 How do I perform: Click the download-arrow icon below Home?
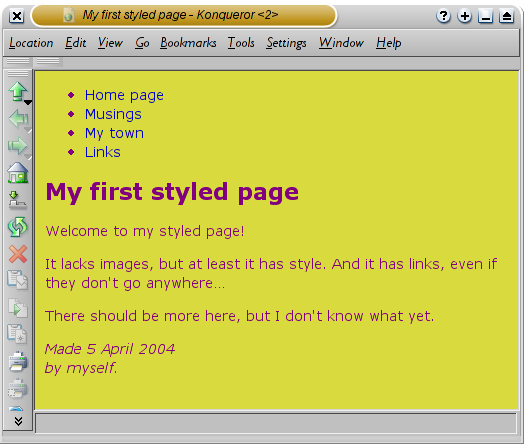click(x=17, y=200)
